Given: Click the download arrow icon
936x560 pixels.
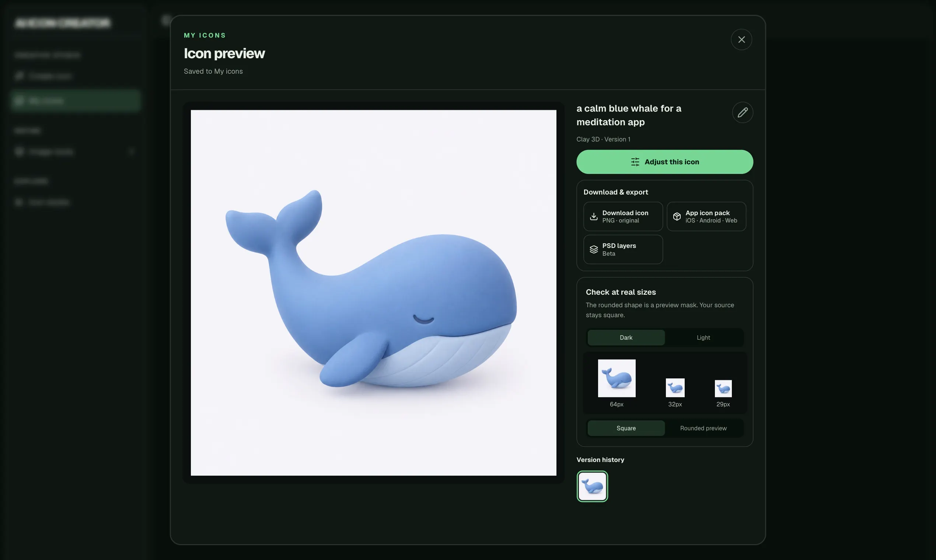Looking at the screenshot, I should tap(594, 217).
